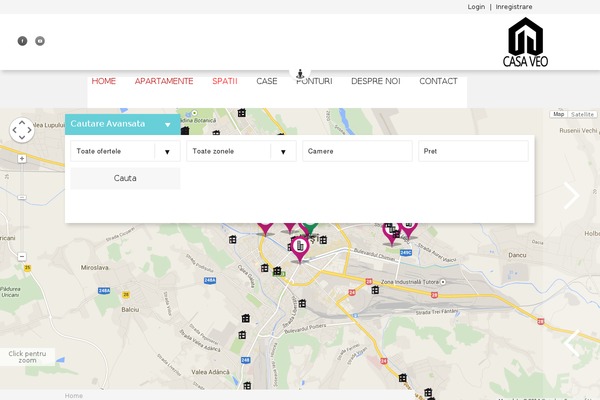
Task: Open the CONTACT page
Action: click(439, 81)
